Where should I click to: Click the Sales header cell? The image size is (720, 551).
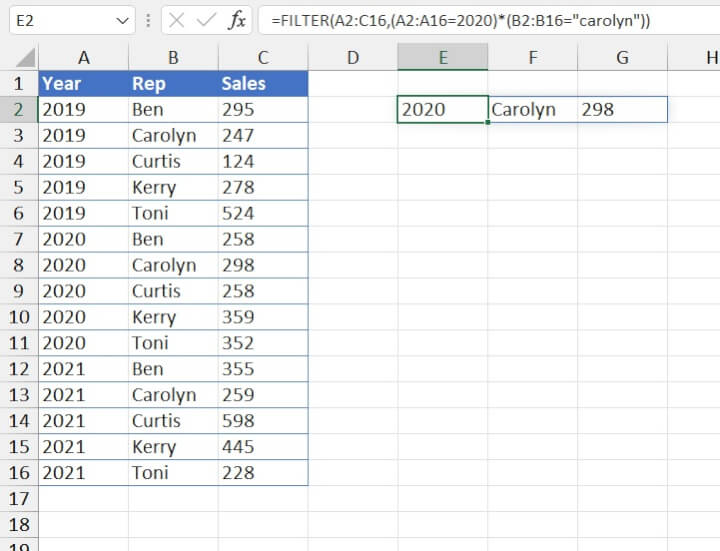[x=262, y=84]
